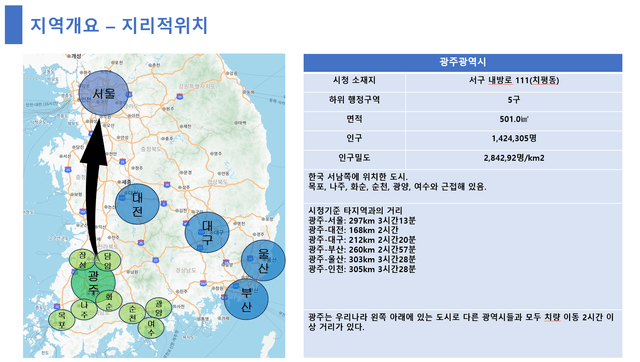Click the 인구밀도 row label
The width and height of the screenshot is (640, 362).
tap(354, 158)
